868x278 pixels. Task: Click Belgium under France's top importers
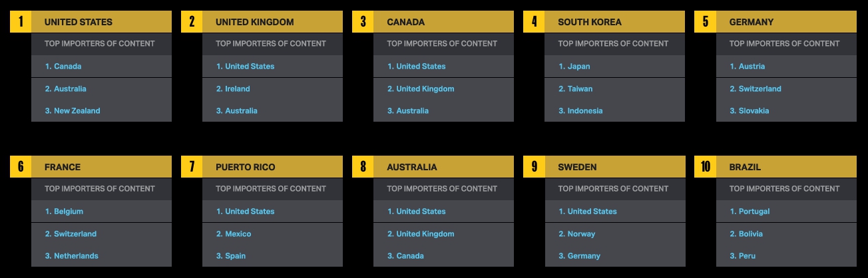[x=64, y=211]
